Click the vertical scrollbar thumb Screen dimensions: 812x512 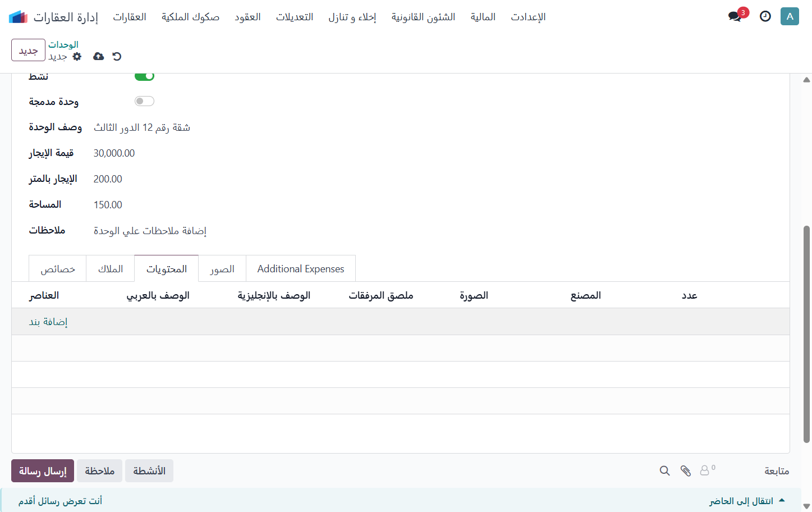point(806,334)
